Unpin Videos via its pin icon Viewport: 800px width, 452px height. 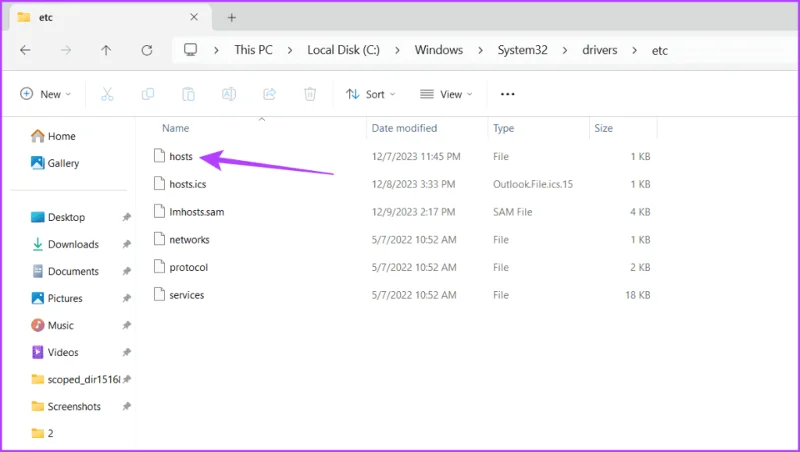tap(127, 353)
